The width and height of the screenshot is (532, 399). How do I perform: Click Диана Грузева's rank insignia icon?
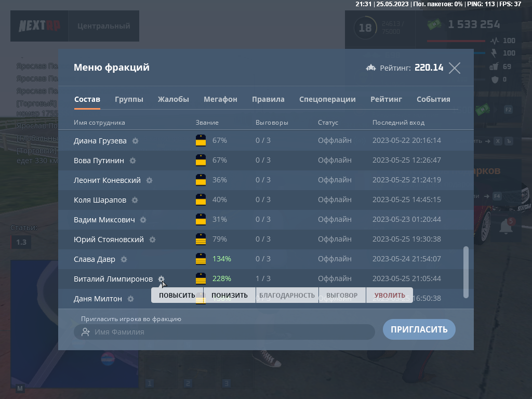201,141
